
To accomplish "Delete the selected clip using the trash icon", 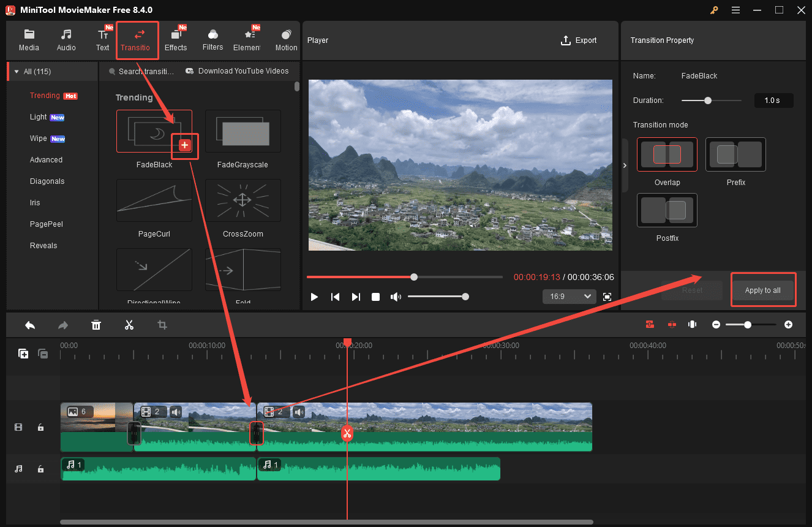I will pyautogui.click(x=96, y=324).
